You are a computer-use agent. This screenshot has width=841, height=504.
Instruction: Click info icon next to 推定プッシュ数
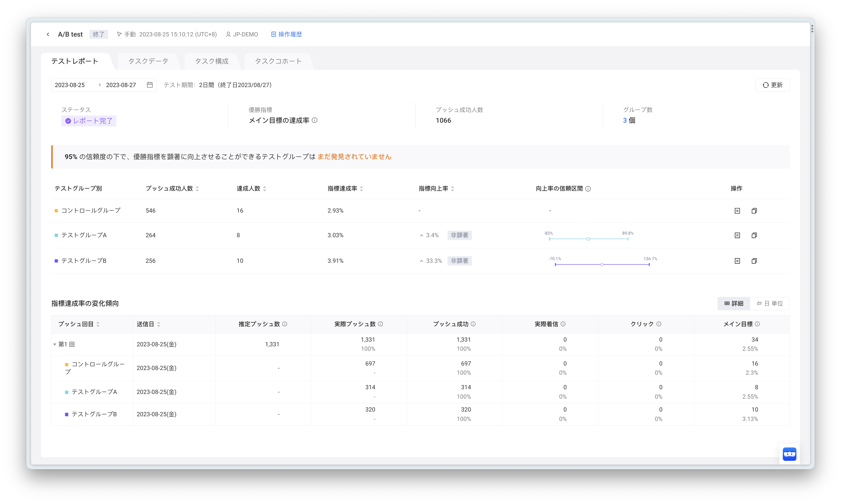pyautogui.click(x=285, y=324)
